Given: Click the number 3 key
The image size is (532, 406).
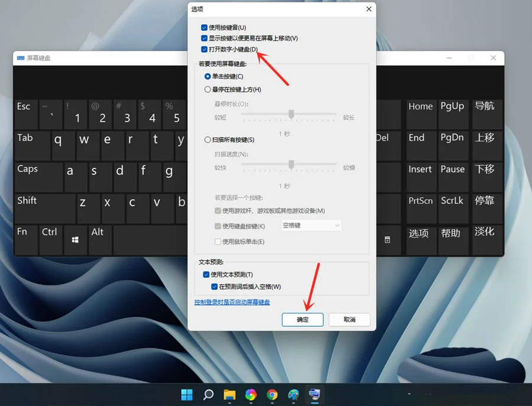Looking at the screenshot, I should [x=125, y=114].
